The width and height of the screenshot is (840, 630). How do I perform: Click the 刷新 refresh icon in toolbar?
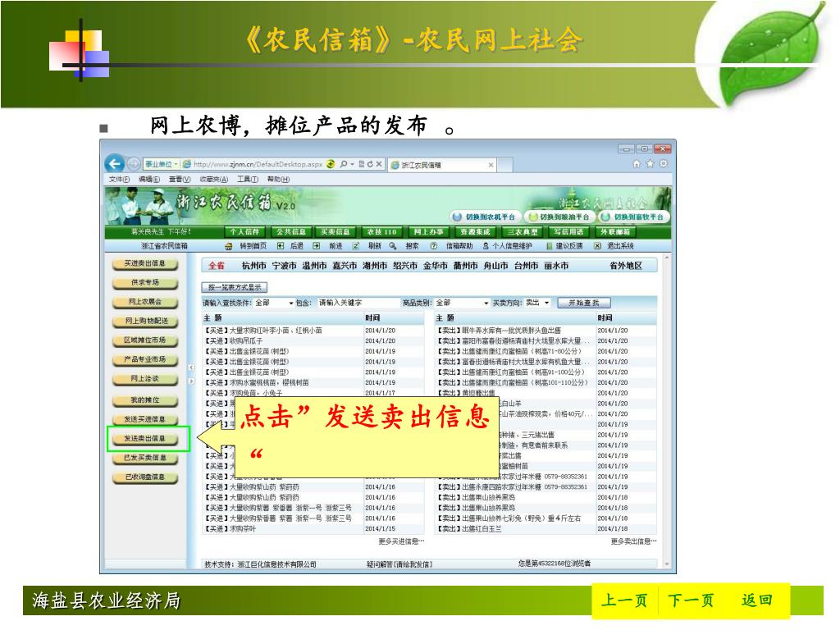click(x=356, y=246)
